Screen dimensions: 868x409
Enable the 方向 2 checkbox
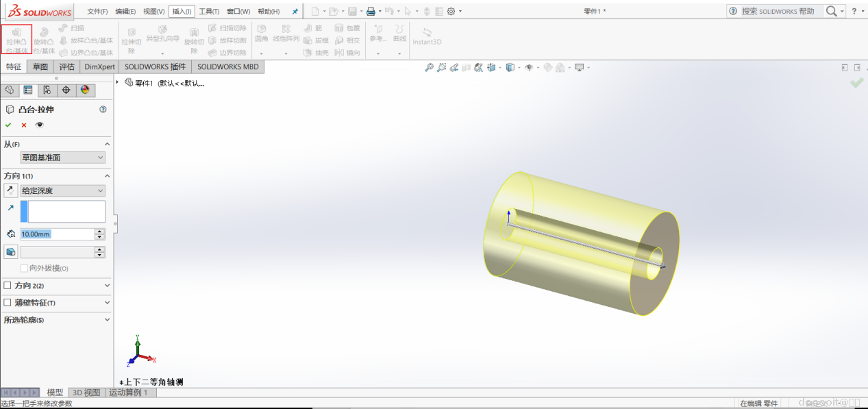pos(8,286)
